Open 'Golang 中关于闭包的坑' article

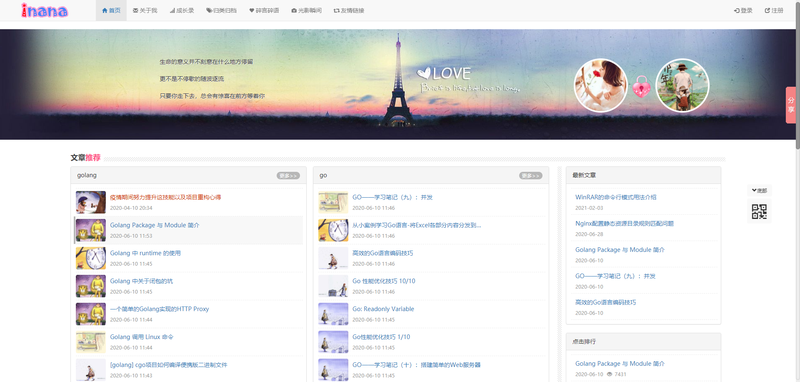tap(141, 281)
